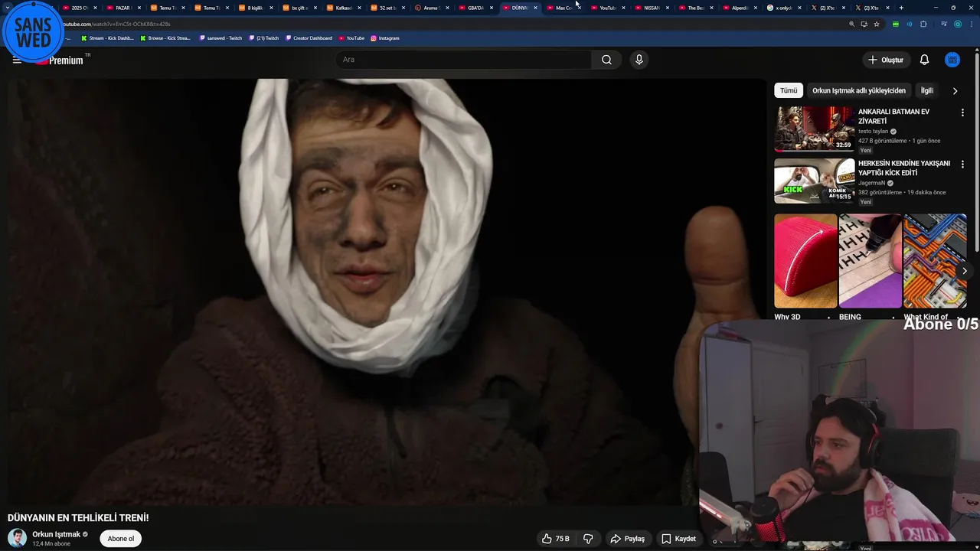Open the YouTube account avatar menu
This screenshot has width=980, height=551.
click(x=952, y=60)
